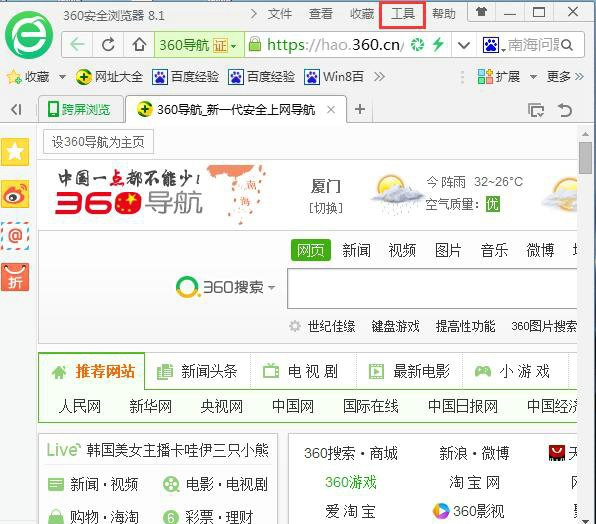Open the first 百度经验 bookmark
The width and height of the screenshot is (596, 524).
pyautogui.click(x=185, y=77)
